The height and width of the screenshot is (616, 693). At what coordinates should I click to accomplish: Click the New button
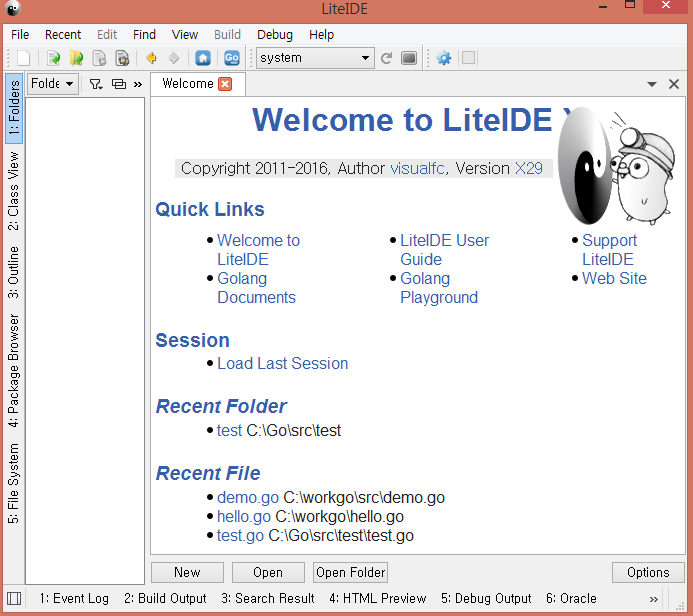187,572
